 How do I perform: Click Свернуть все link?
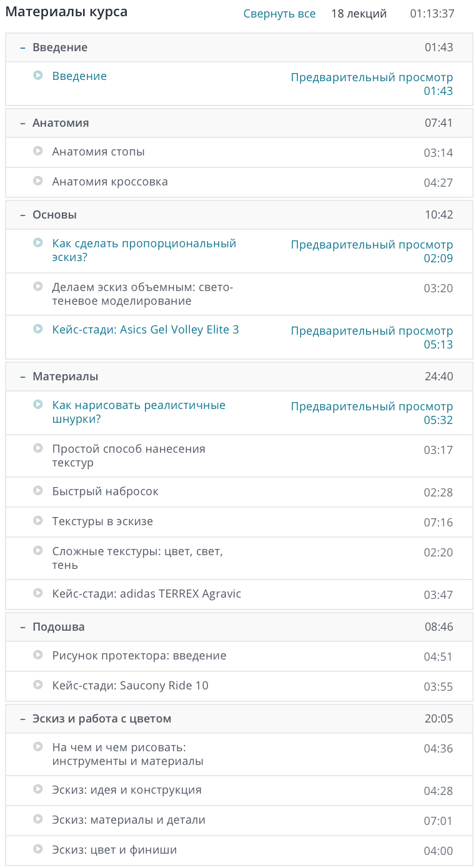279,14
